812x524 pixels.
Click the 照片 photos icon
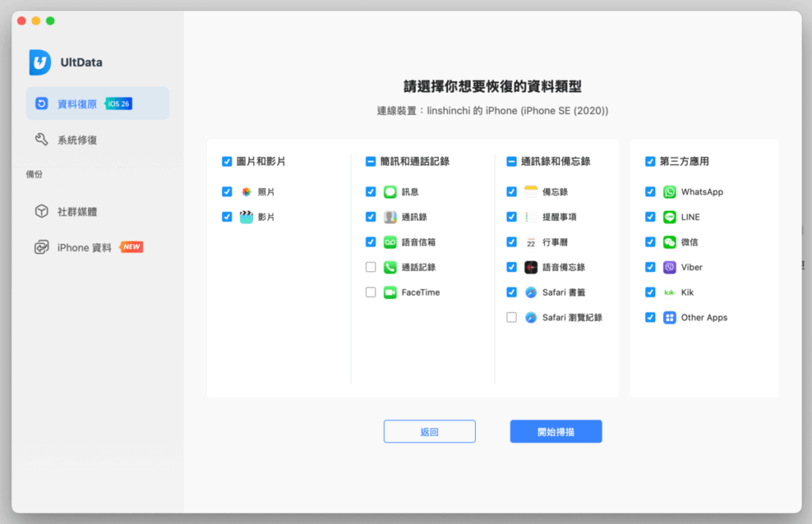247,192
